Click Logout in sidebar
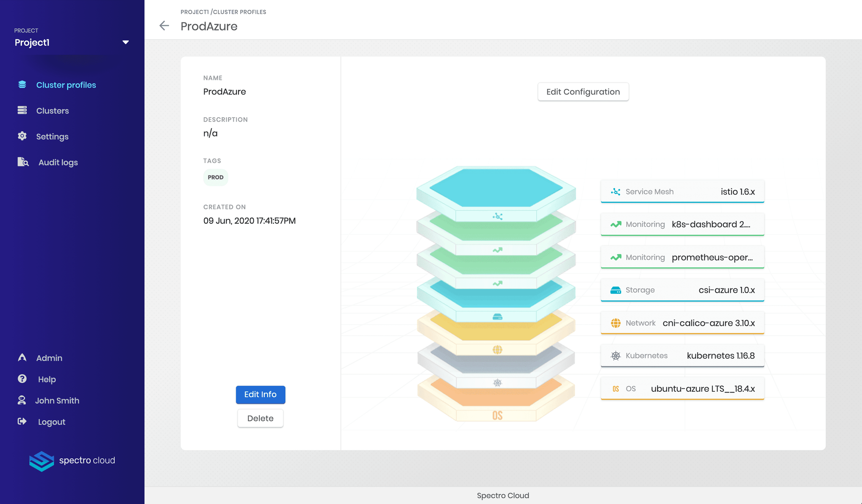 tap(52, 422)
